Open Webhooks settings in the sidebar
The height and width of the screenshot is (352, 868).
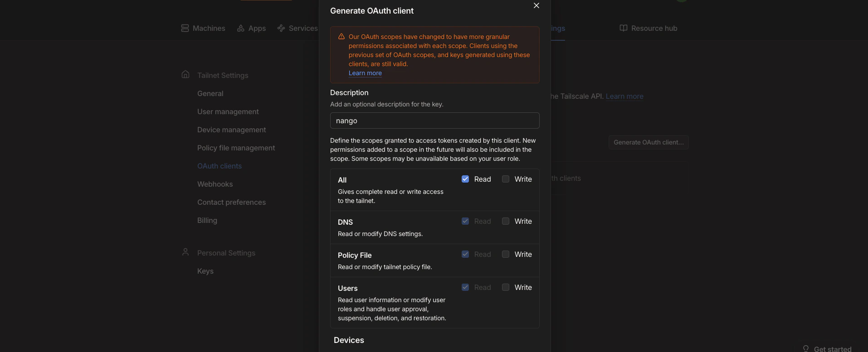[x=215, y=184]
